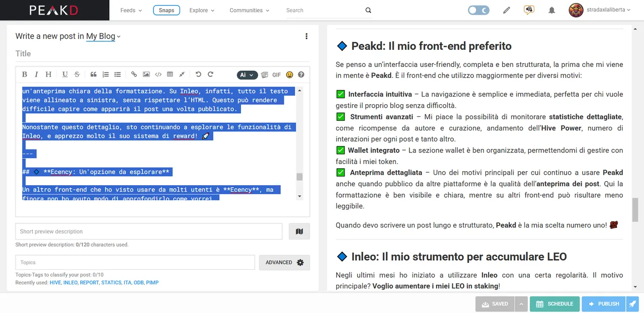
Task: Open the map location button beside description
Action: 299,231
